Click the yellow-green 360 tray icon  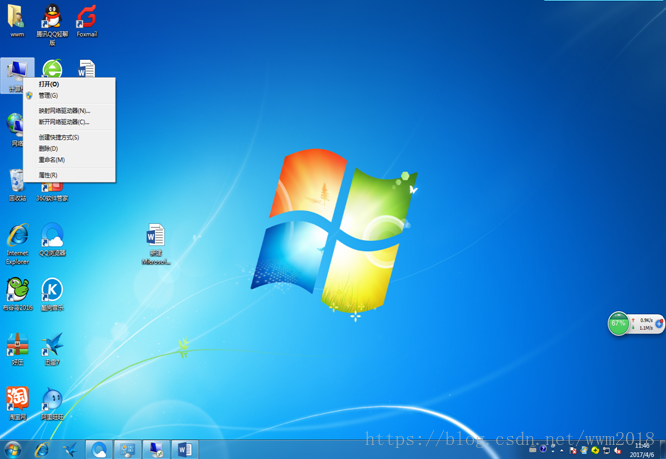click(x=595, y=450)
